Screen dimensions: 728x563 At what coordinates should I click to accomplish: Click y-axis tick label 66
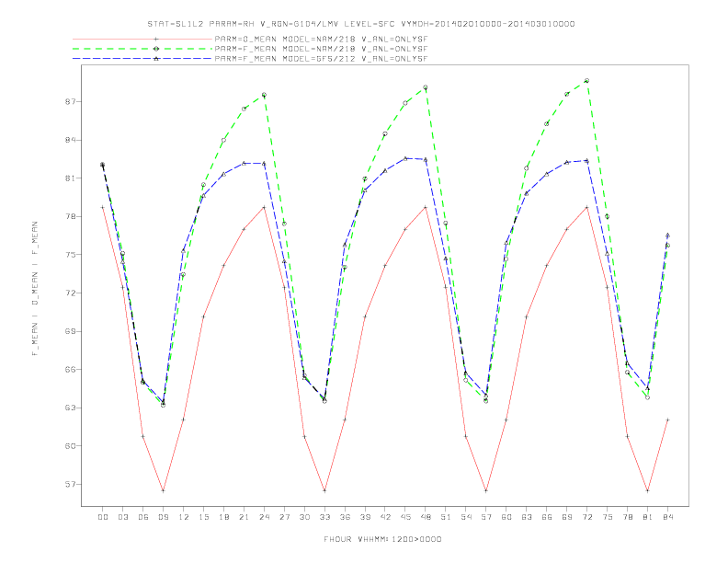[71, 369]
